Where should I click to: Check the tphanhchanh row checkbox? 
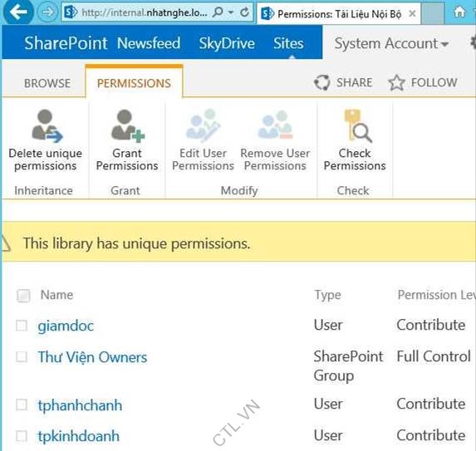click(x=22, y=404)
